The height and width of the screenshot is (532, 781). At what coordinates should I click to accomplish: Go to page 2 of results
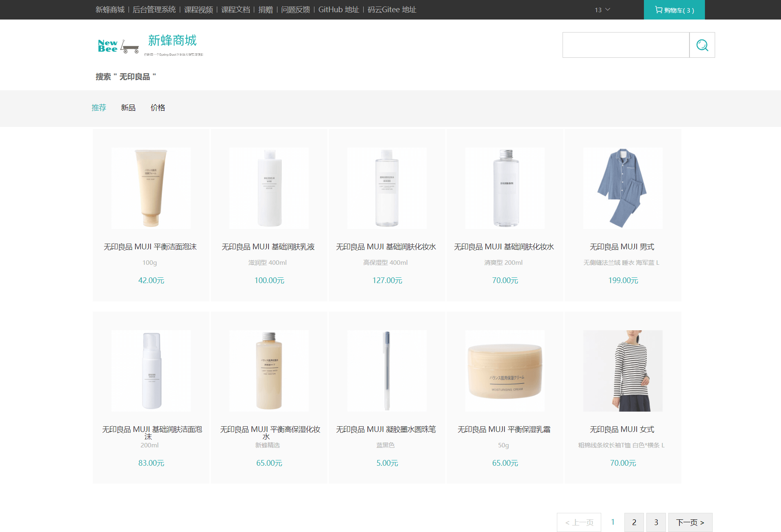click(x=634, y=522)
